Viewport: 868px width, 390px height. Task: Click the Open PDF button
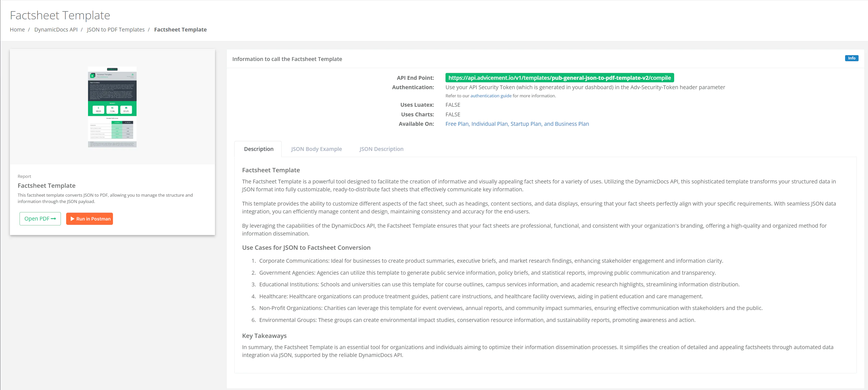click(x=40, y=219)
